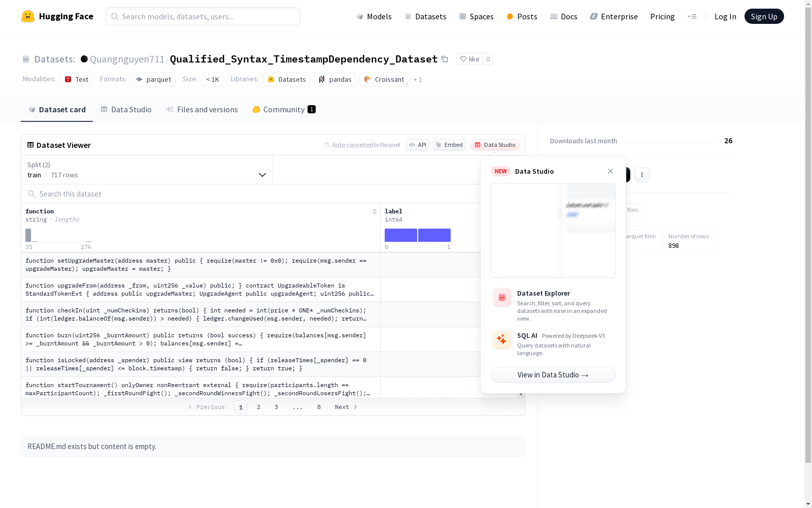Click the Dataset Explorer icon
The width and height of the screenshot is (812, 508).
click(502, 298)
